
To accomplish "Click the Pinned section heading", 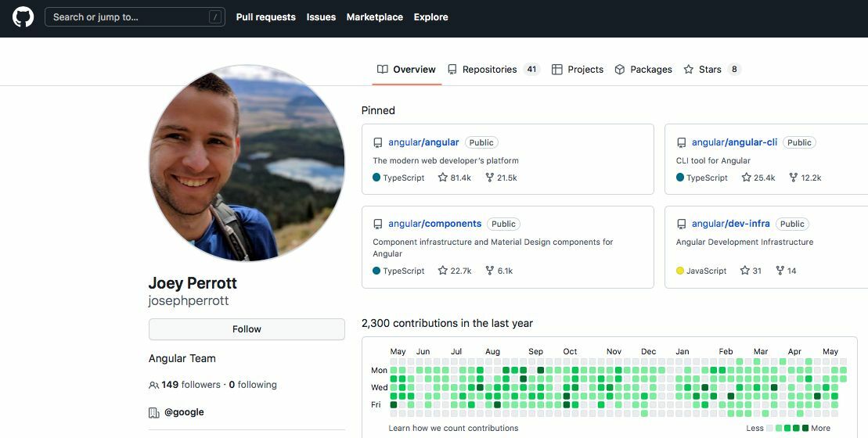I will coord(378,110).
